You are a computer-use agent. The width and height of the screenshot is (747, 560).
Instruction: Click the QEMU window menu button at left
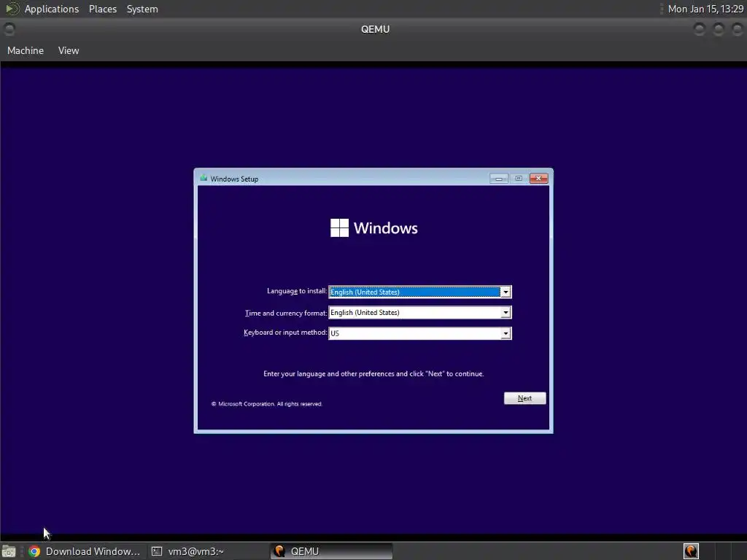point(9,29)
